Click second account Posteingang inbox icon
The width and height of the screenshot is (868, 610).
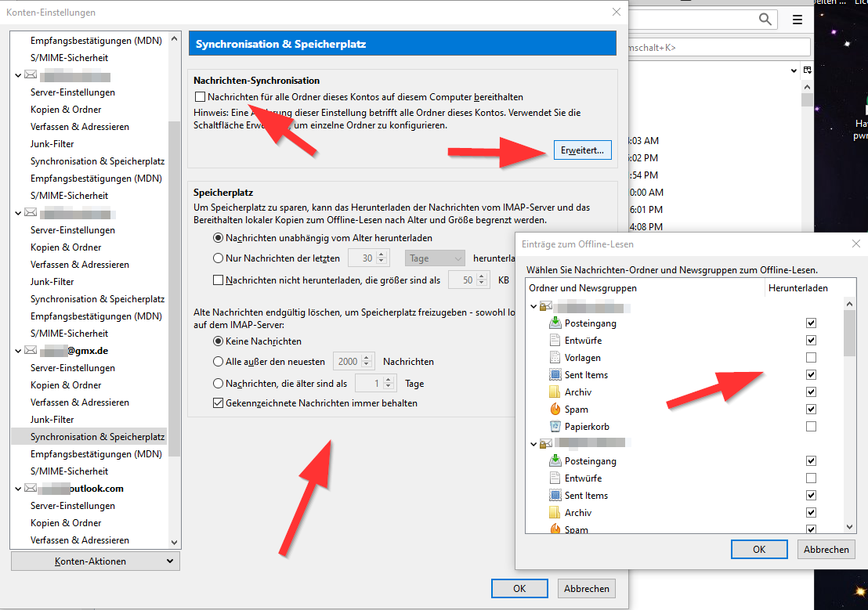click(x=555, y=460)
